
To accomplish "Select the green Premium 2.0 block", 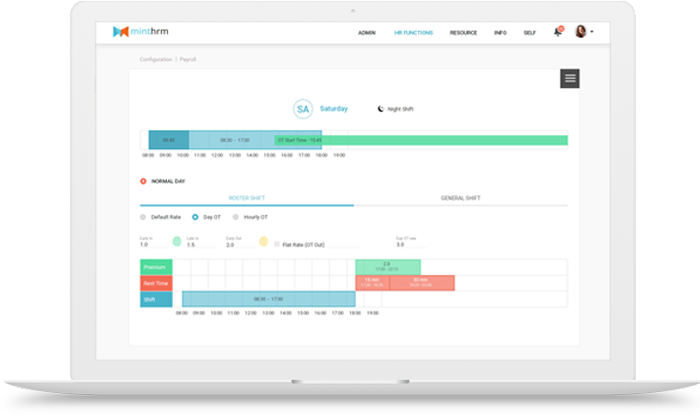I will tap(388, 267).
